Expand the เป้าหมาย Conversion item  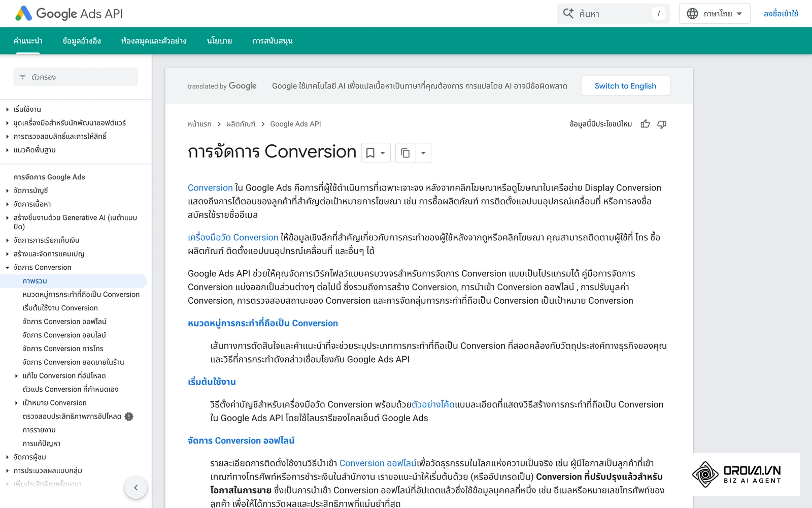(16, 403)
